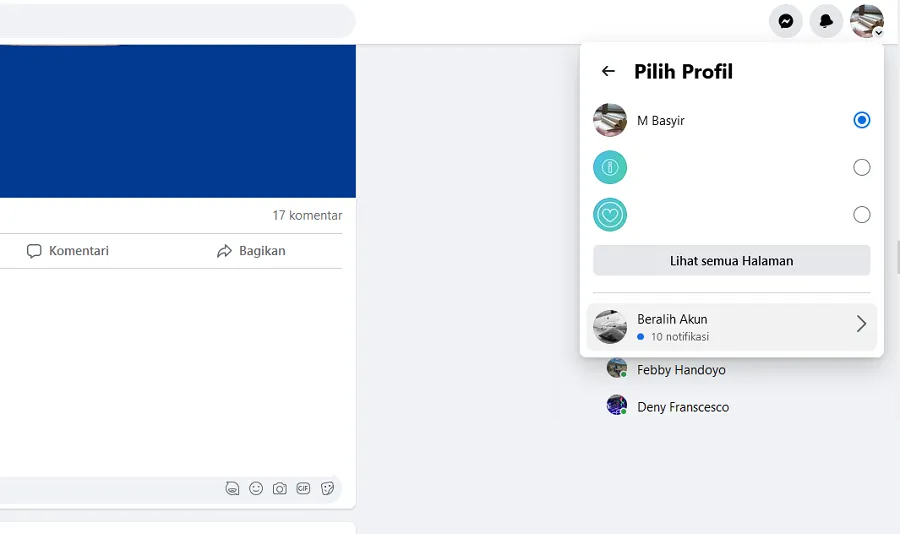Select the M Basyir profile radio button
The height and width of the screenshot is (534, 900).
(862, 120)
